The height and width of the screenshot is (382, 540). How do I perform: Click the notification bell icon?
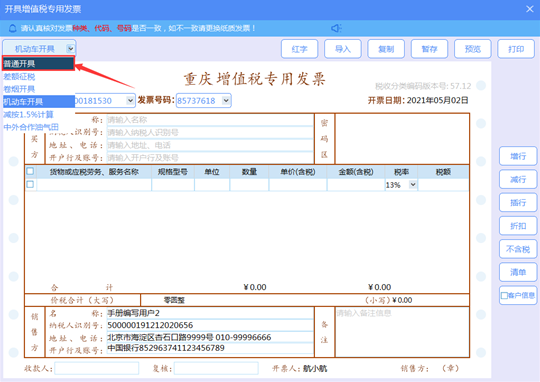click(12, 28)
